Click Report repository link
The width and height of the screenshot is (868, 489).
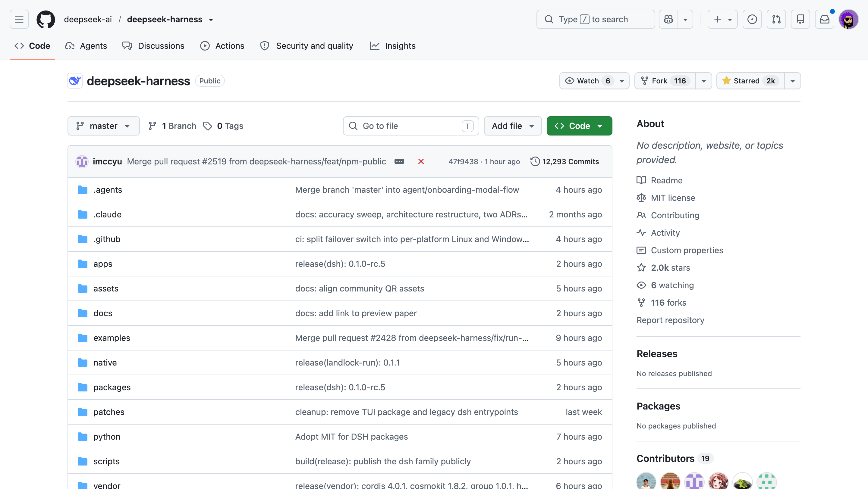click(x=670, y=320)
